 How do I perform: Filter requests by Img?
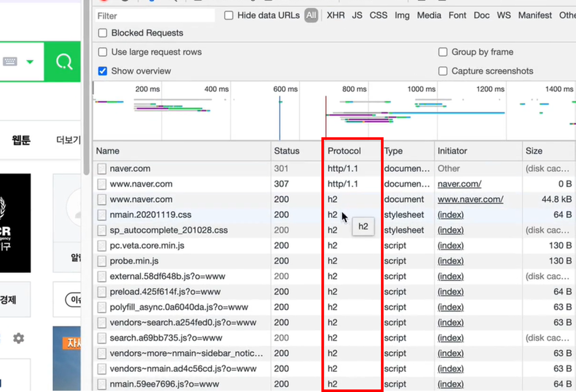pyautogui.click(x=402, y=16)
